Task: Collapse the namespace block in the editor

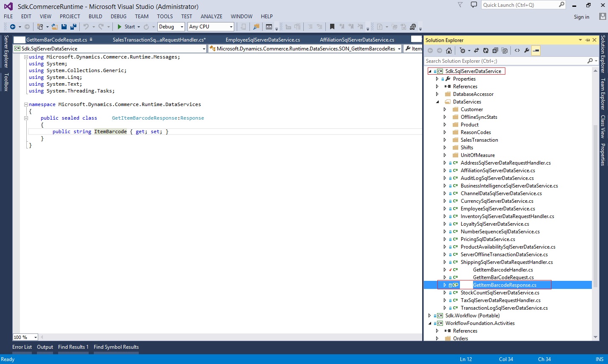Action: [26, 104]
